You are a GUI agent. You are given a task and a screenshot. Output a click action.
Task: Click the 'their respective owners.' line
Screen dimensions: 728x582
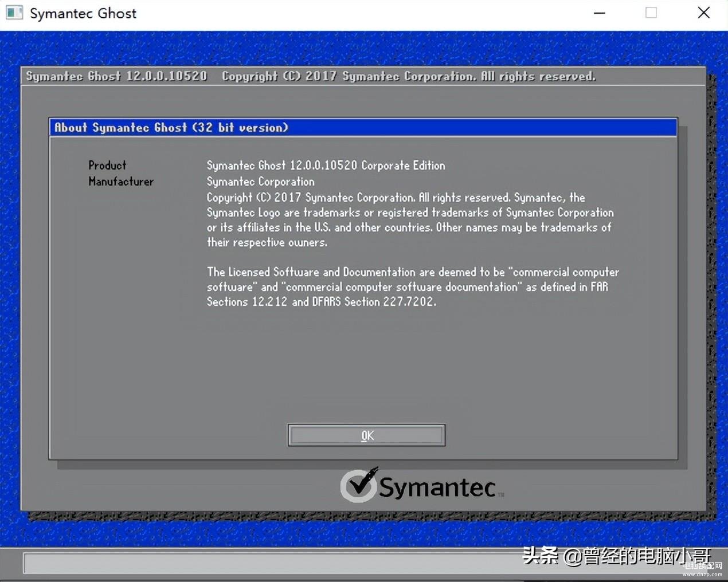coord(267,242)
